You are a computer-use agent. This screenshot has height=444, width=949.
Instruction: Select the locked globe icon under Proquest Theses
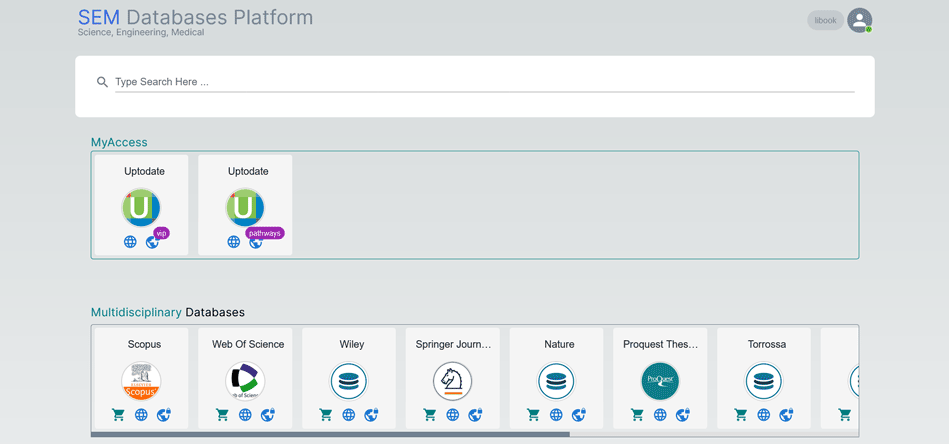[683, 414]
